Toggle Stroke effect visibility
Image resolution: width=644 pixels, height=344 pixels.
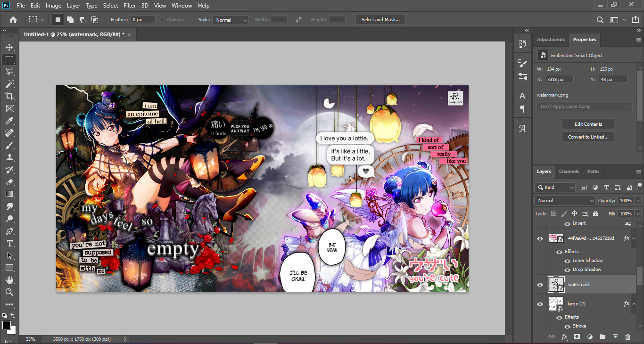coord(568,326)
